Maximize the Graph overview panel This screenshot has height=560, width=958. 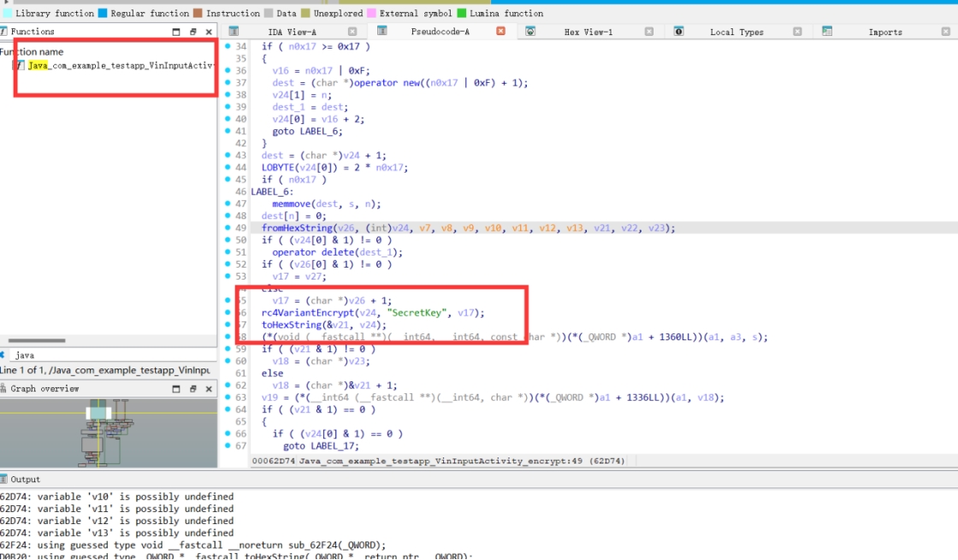[x=177, y=389]
